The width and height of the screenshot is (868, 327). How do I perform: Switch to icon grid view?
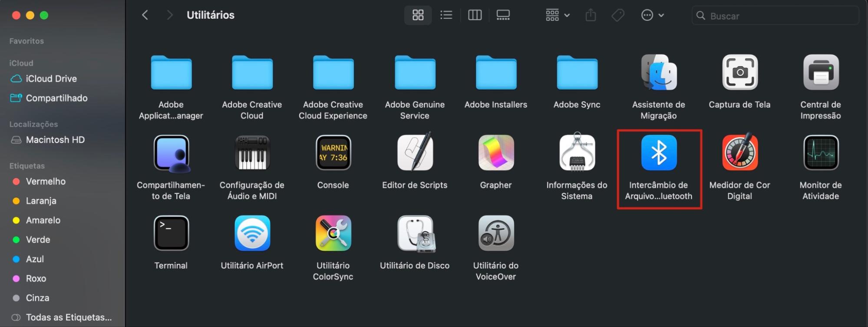tap(418, 15)
